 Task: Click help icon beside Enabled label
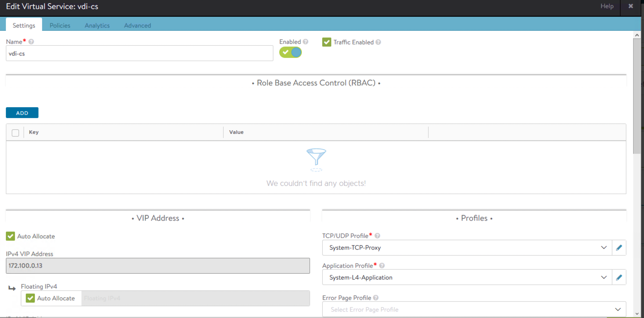305,42
